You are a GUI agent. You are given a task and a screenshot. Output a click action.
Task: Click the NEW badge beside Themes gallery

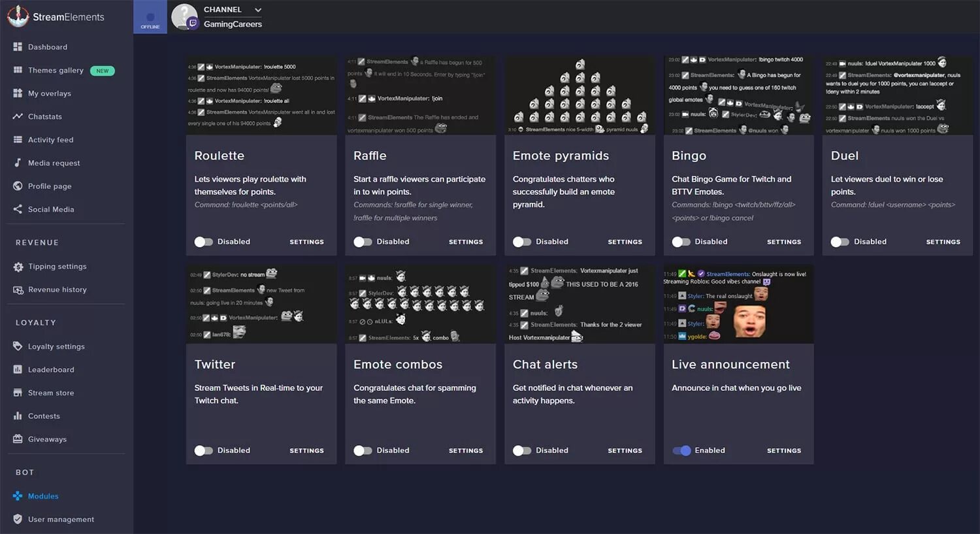point(103,71)
